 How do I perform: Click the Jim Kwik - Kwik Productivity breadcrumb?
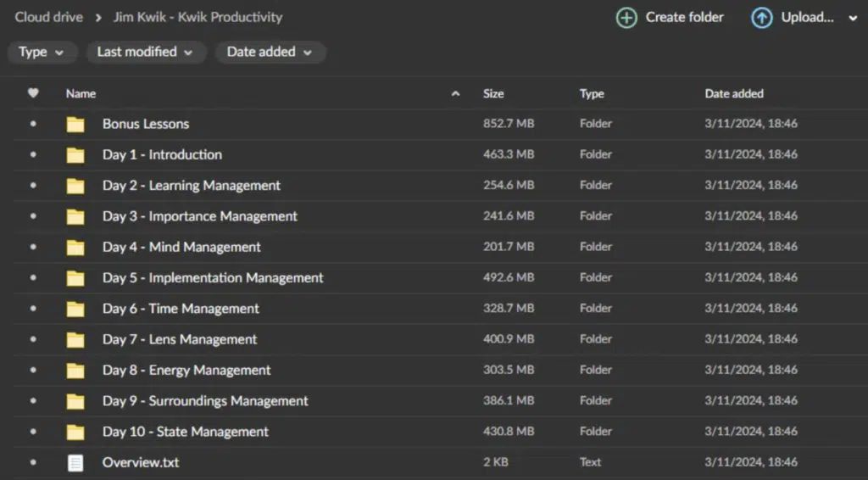198,17
